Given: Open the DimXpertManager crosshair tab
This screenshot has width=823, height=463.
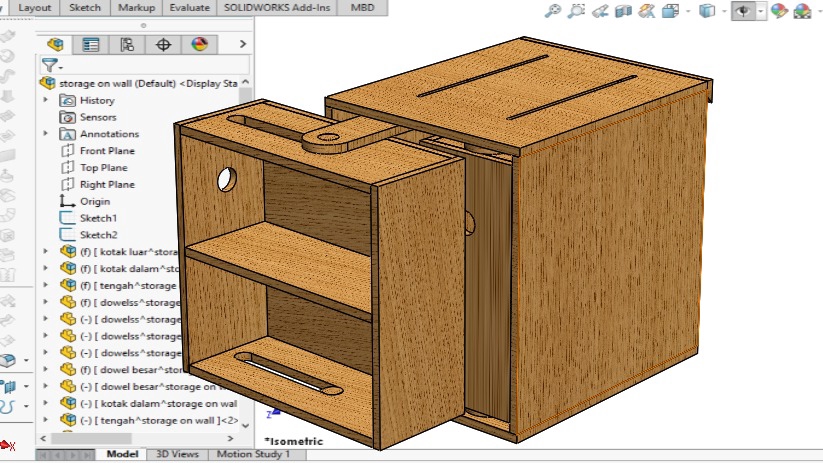Looking at the screenshot, I should [x=163, y=45].
